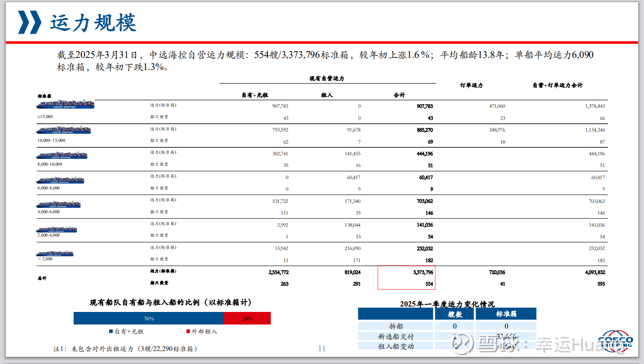Image resolution: width=644 pixels, height=364 pixels.
Task: Click the grand total ship count 595
Action: point(601,284)
